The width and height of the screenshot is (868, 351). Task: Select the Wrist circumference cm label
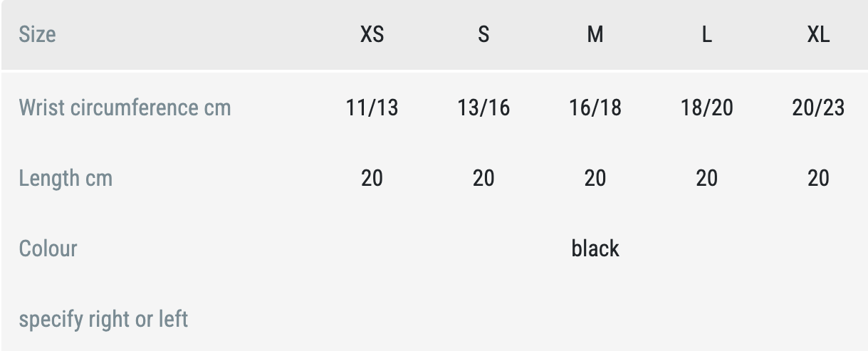point(125,108)
